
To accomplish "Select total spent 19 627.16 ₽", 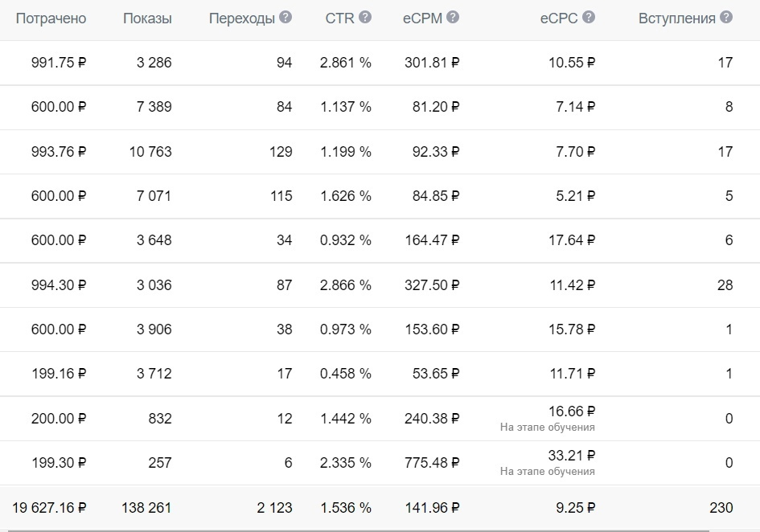I will point(49,508).
